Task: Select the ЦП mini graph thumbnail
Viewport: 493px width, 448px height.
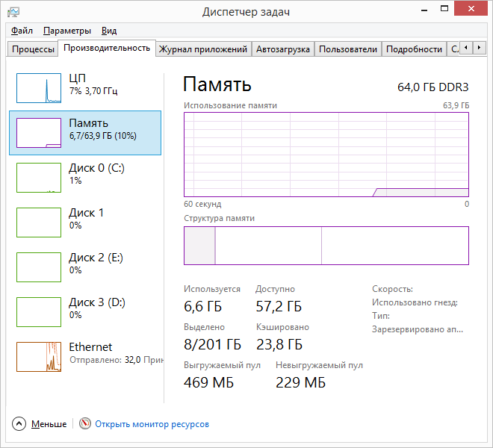Action: tap(39, 88)
